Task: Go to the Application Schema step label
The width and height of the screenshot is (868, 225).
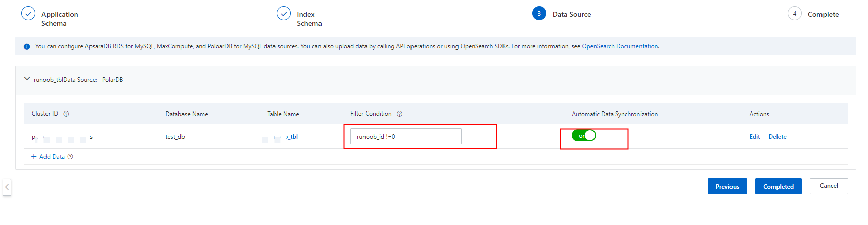Action: 60,19
